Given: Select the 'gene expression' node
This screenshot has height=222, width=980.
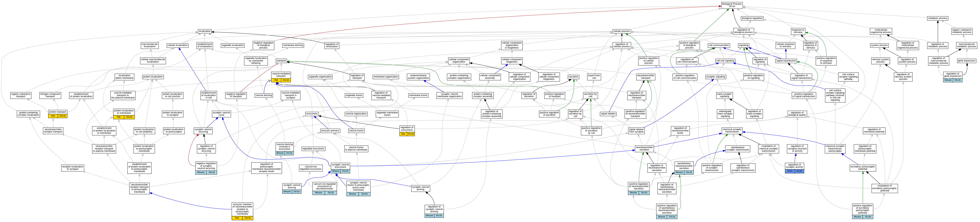Looking at the screenshot, I should pos(966,61).
